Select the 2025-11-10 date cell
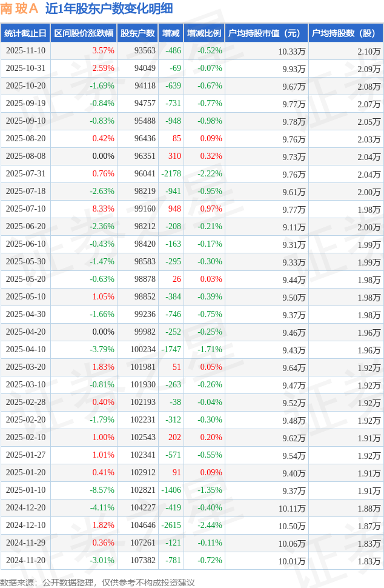The image size is (384, 588). coord(25,51)
